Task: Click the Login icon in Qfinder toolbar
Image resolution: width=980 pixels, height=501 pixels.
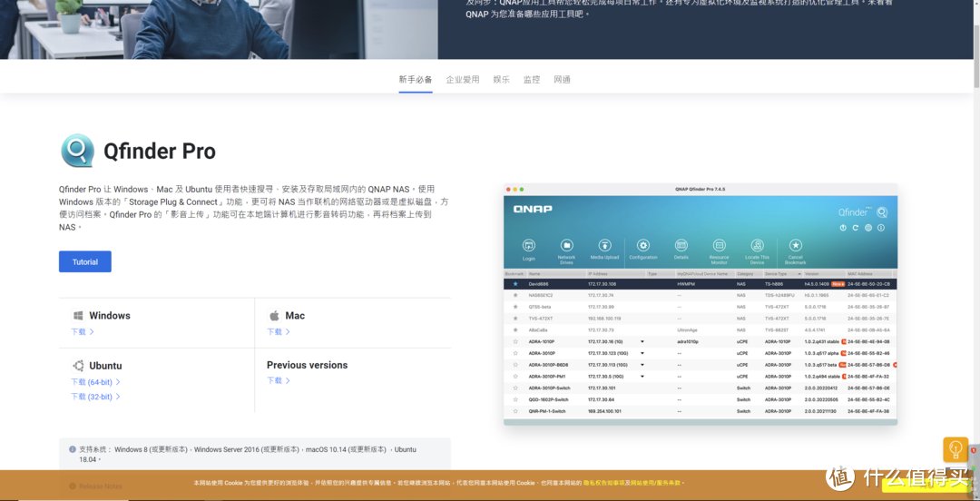Action: (529, 245)
